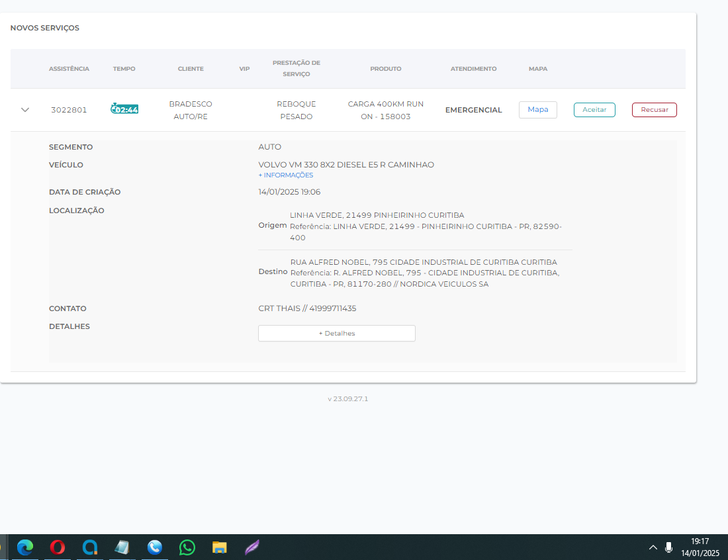Viewport: 728px width, 560px height.
Task: Open WhatsApp from the taskbar
Action: (x=187, y=547)
